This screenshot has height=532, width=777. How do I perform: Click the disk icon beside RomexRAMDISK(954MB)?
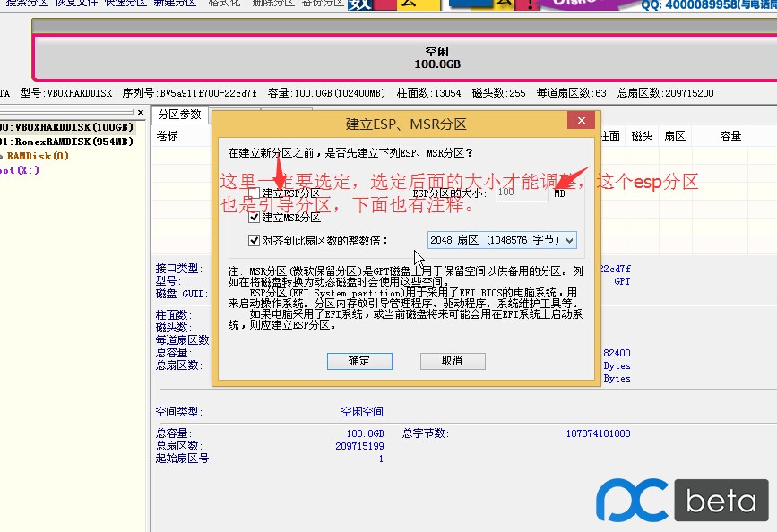pyautogui.click(x=4, y=142)
